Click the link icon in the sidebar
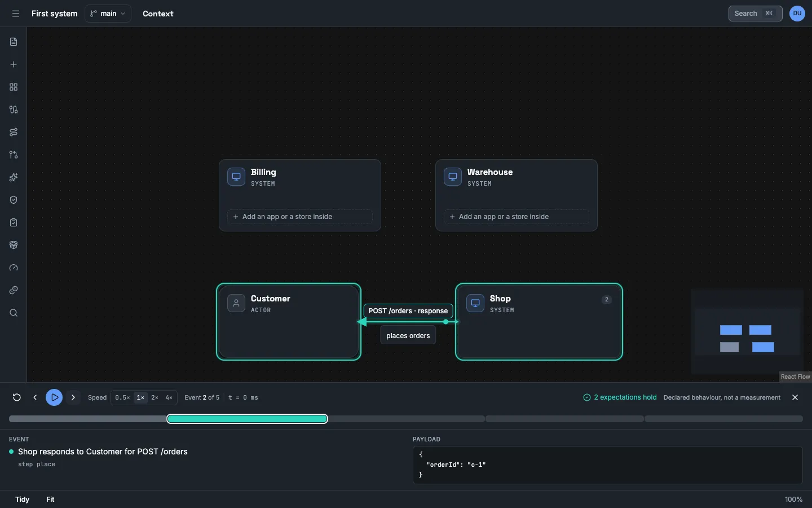Screen dimensions: 812x508 (14, 290)
